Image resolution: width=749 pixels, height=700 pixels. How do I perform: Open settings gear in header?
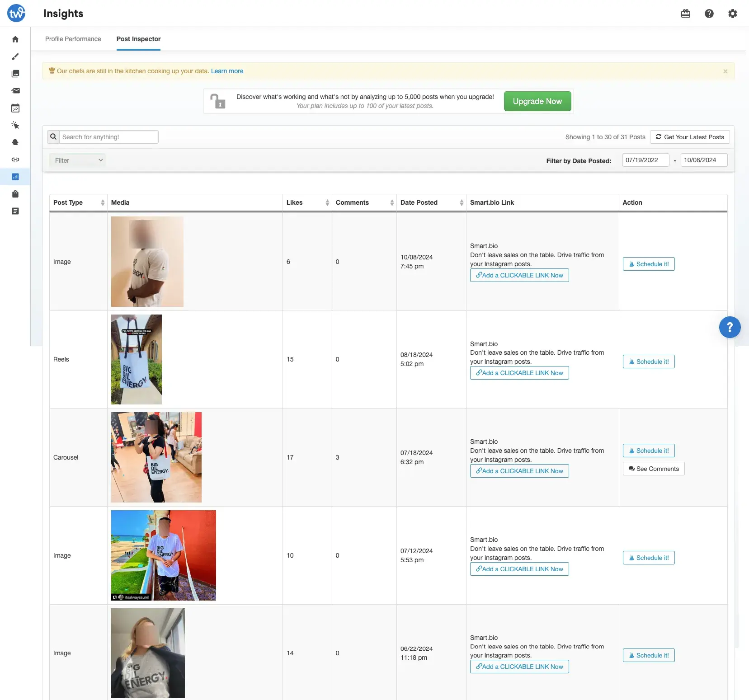click(x=733, y=14)
